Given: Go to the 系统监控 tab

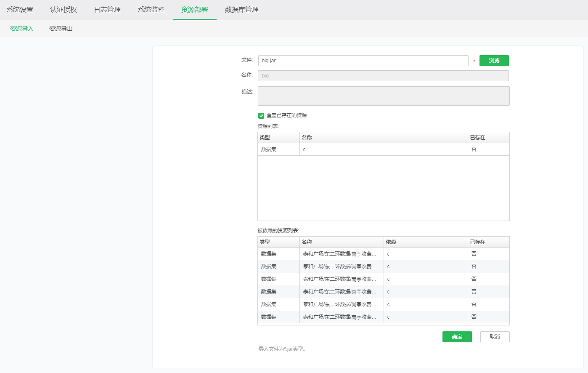Looking at the screenshot, I should [151, 10].
